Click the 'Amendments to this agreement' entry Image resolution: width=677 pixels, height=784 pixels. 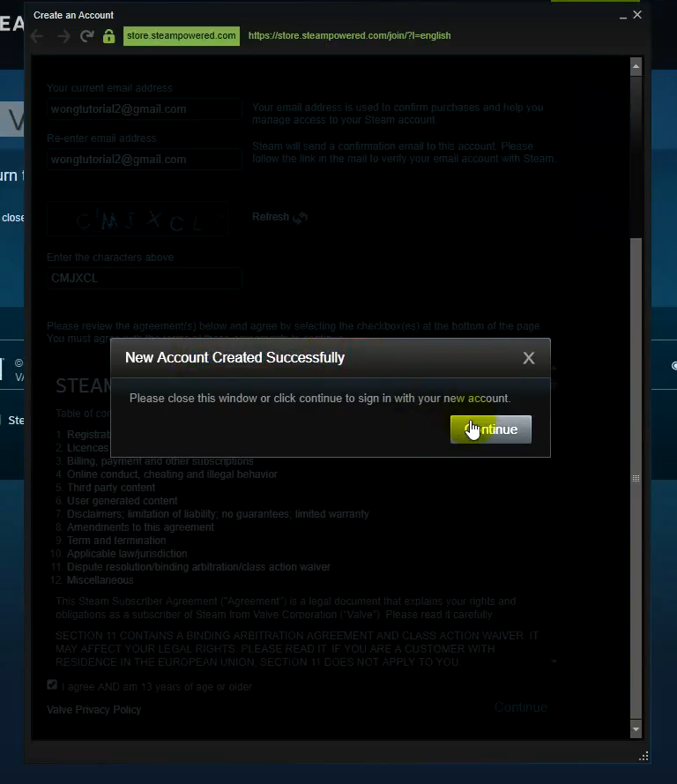(140, 527)
